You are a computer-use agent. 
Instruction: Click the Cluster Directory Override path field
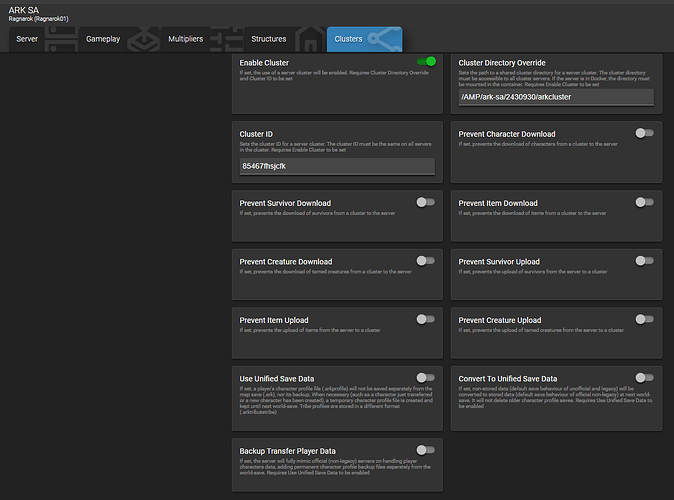point(556,97)
